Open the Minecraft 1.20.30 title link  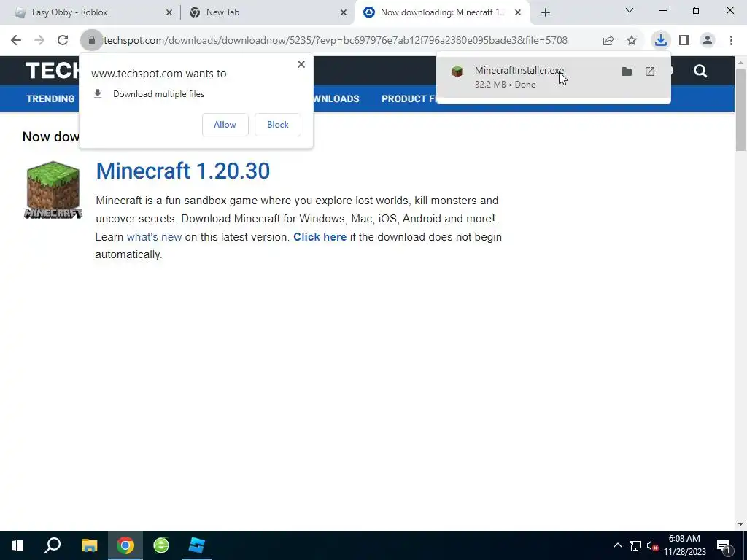point(183,171)
